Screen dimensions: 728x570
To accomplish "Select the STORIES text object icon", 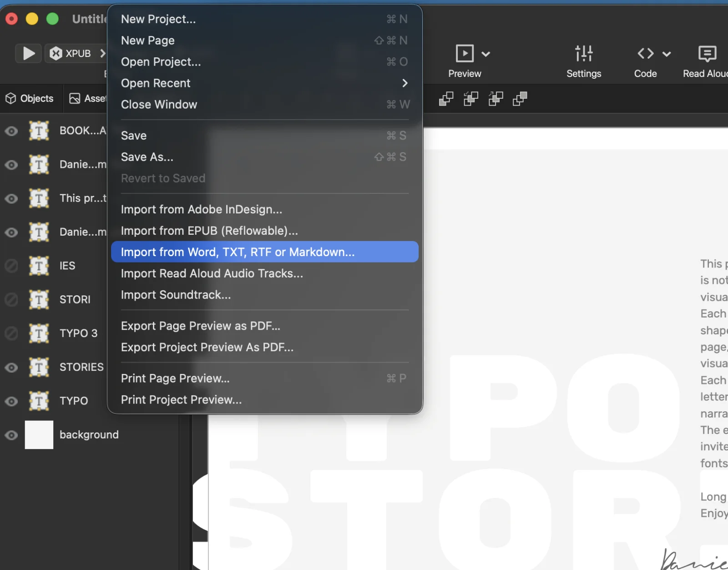I will (39, 367).
